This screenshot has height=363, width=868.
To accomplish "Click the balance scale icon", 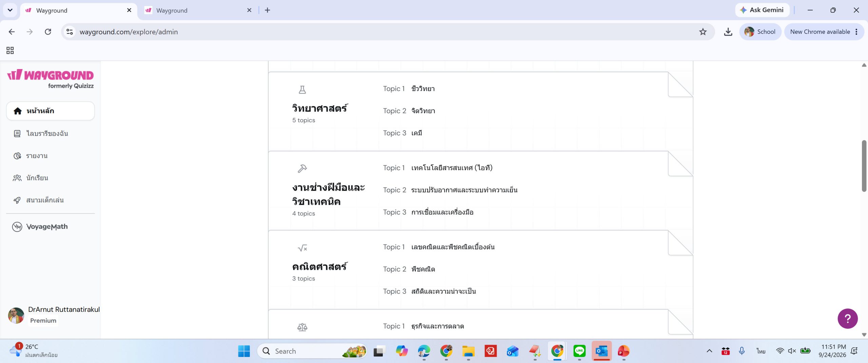I will (x=302, y=327).
